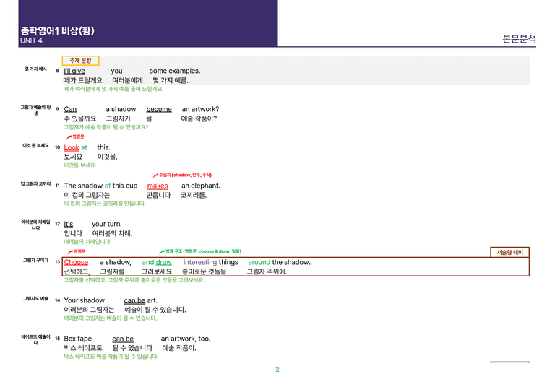The width and height of the screenshot is (555, 392).
Task: Click the green translation 그림자가 예술 작품이 될 수 있을까요?
Action: pyautogui.click(x=106, y=127)
